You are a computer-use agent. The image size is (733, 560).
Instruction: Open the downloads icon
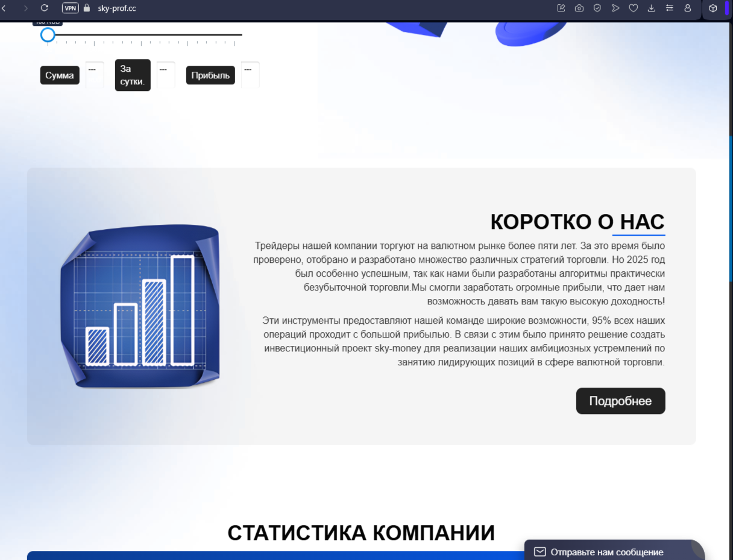(x=652, y=8)
